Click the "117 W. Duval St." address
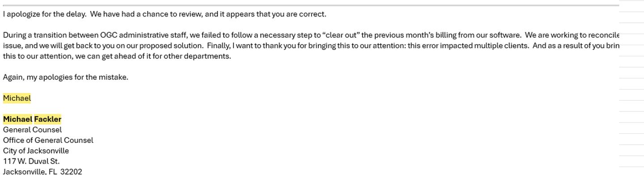 point(31,161)
